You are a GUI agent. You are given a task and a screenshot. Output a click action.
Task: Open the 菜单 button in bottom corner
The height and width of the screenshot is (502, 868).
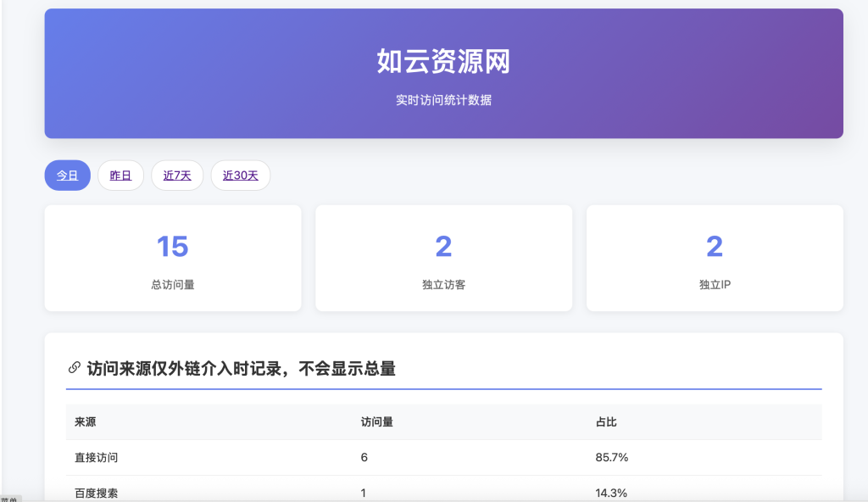coord(8,496)
